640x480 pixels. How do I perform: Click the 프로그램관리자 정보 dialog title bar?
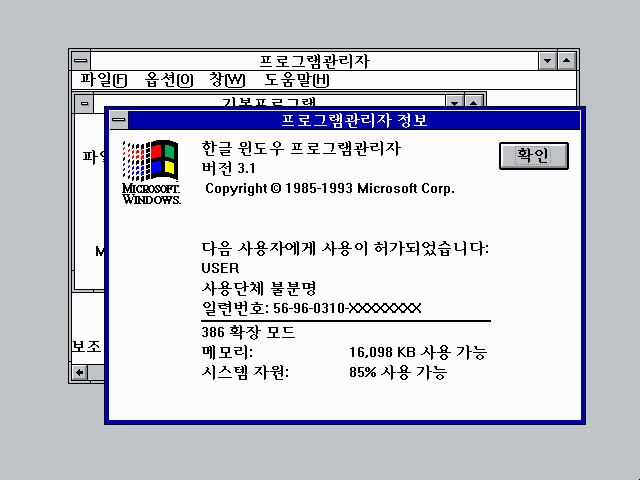click(354, 120)
